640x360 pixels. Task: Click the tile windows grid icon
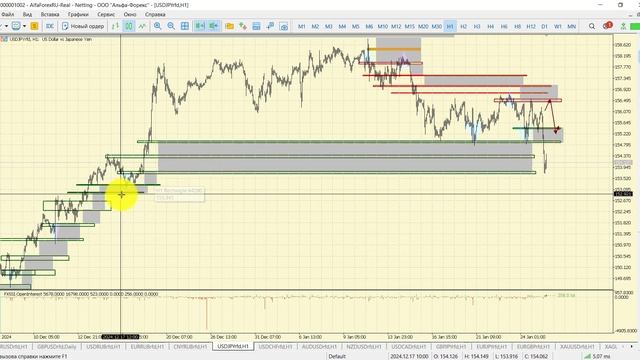point(185,26)
